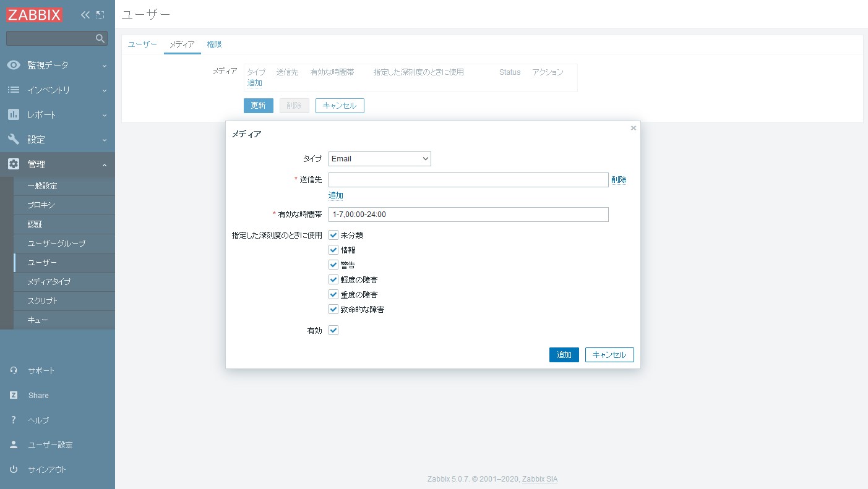Click the bar chart icon for レポート
This screenshot has width=868, height=489.
coord(14,114)
